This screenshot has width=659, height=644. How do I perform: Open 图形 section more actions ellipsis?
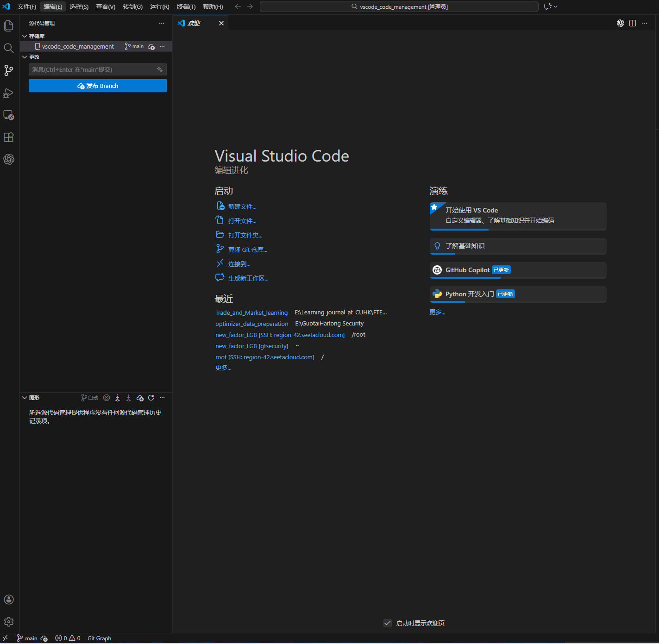(x=162, y=398)
